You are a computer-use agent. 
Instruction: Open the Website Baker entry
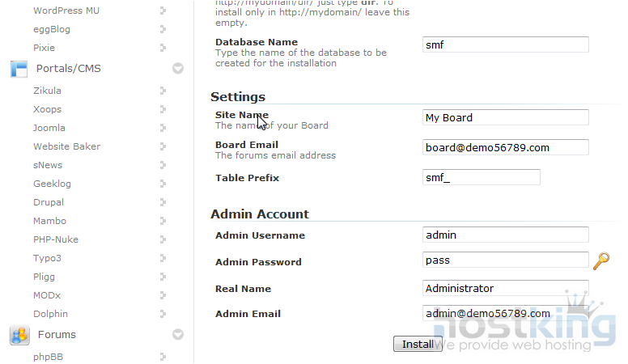pyautogui.click(x=66, y=146)
